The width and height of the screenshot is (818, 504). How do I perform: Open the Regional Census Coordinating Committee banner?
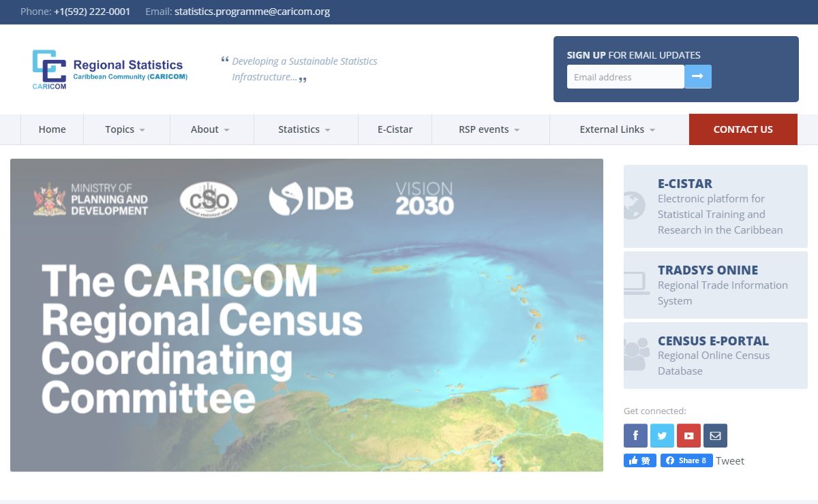click(307, 315)
